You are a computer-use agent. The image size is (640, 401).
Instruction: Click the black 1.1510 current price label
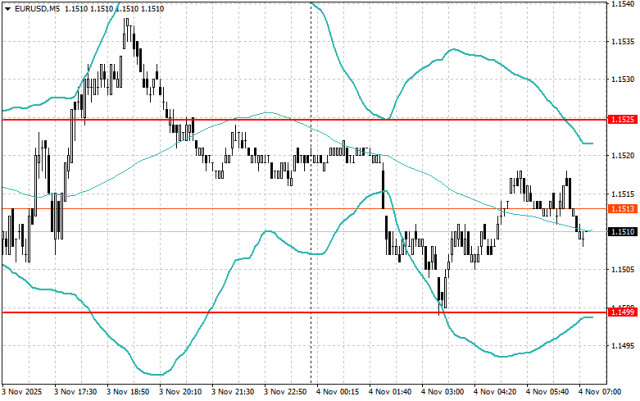coord(622,232)
